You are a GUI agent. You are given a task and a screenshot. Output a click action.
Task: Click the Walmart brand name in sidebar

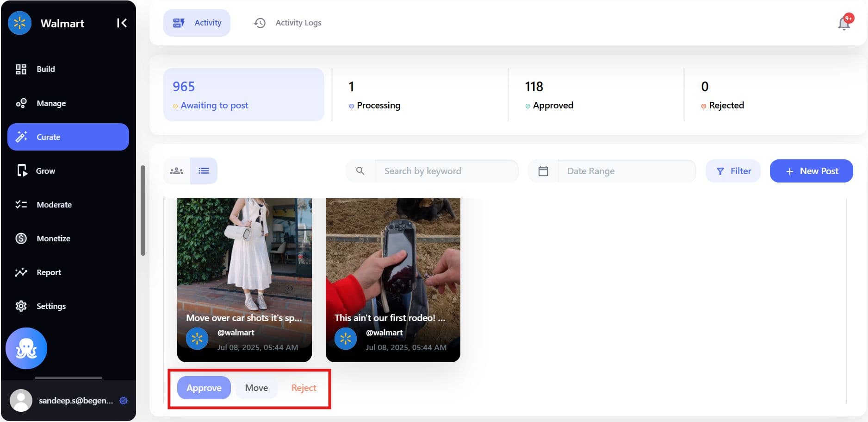62,23
